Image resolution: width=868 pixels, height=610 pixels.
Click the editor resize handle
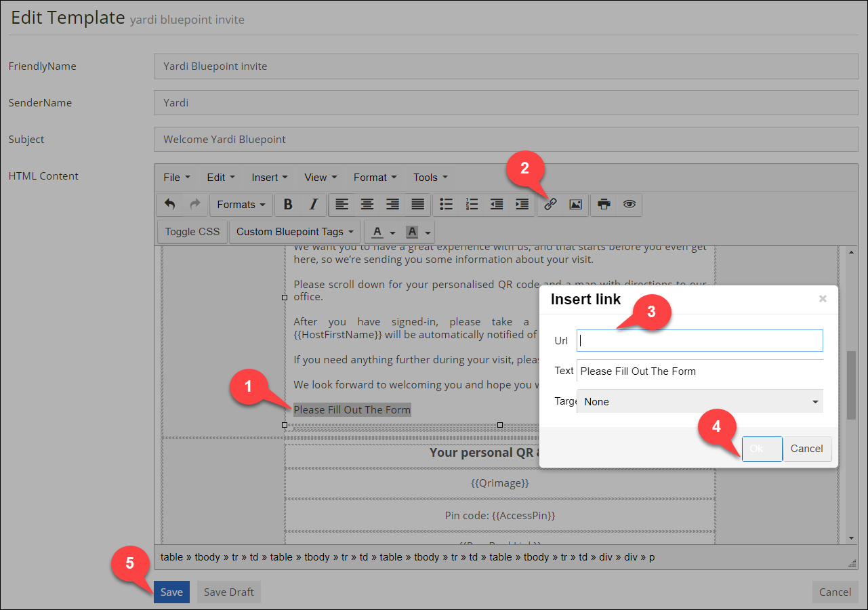pos(852,563)
